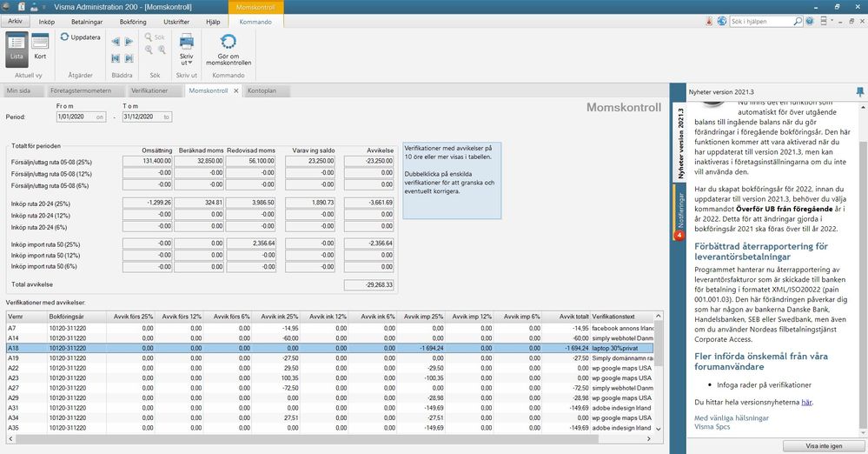
Task: Jump to first record in Bläddra
Action: pos(116,58)
